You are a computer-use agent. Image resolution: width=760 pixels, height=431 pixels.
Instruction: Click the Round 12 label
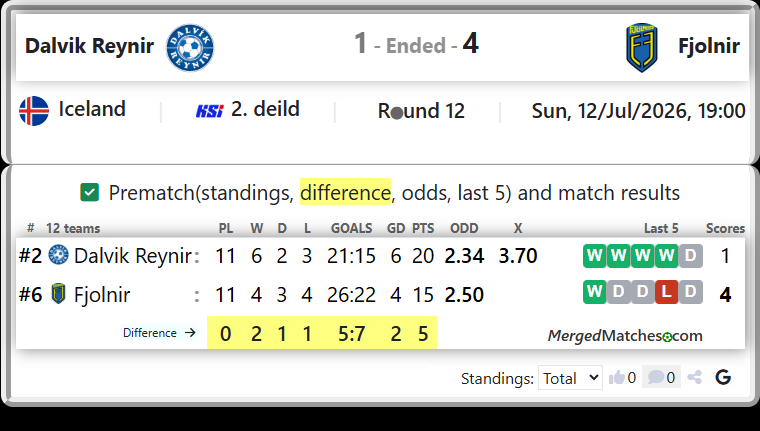421,111
